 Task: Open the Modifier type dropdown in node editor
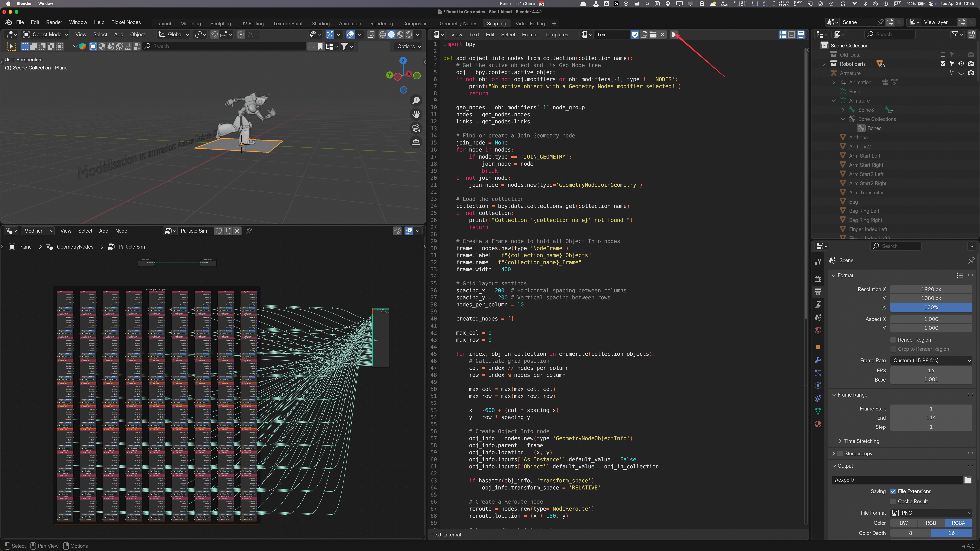click(x=38, y=231)
